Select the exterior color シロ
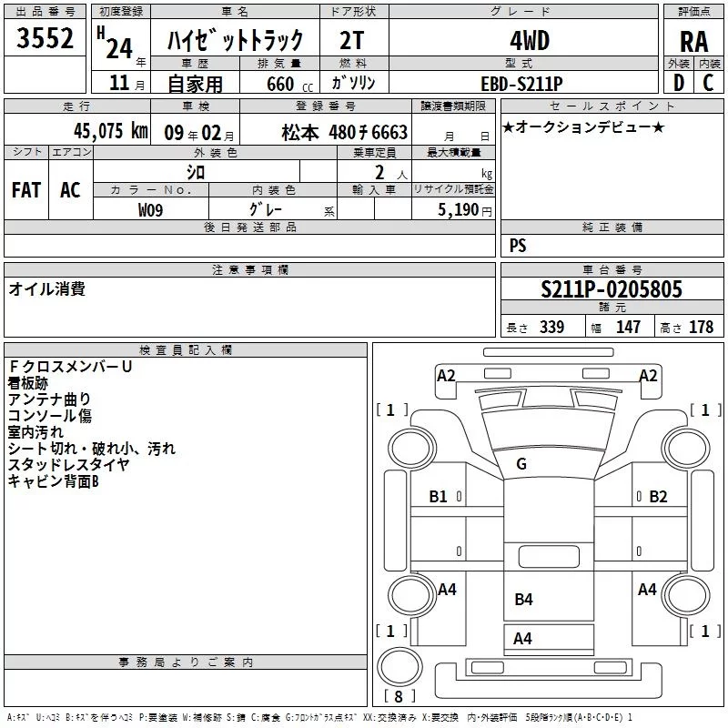 click(x=196, y=172)
